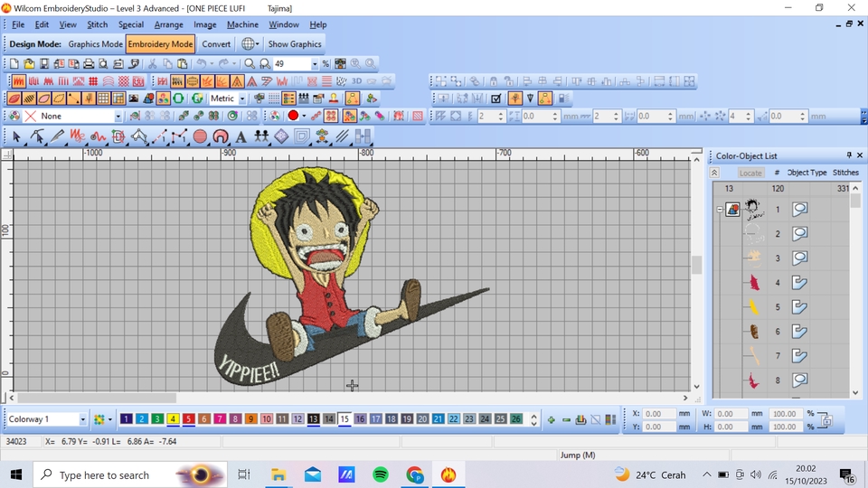Create a new design with the New icon

click(x=14, y=63)
